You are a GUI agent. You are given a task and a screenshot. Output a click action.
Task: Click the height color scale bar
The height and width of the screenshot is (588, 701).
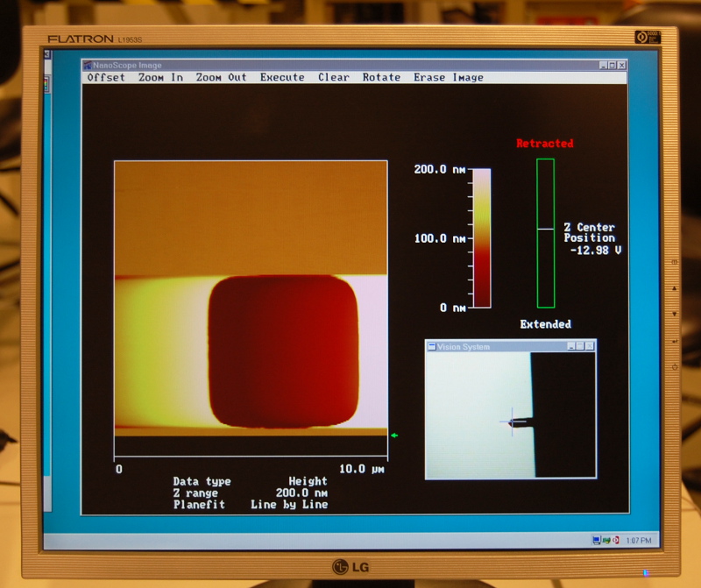coord(482,238)
